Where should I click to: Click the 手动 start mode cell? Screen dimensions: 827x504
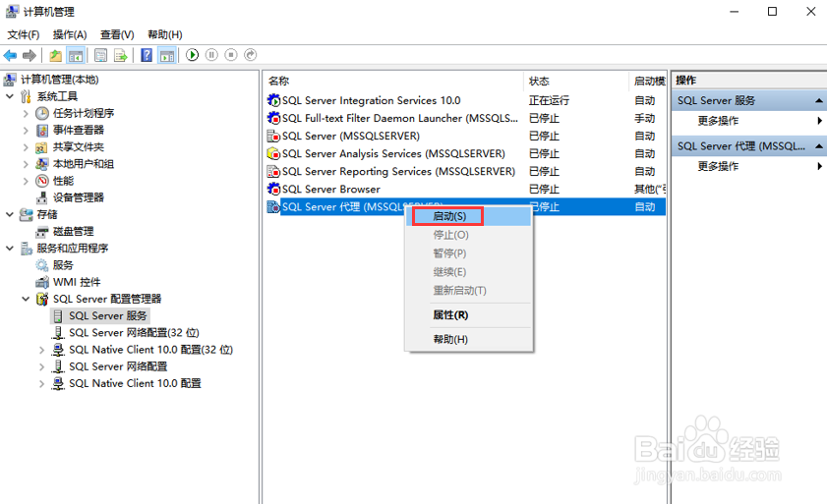(644, 118)
